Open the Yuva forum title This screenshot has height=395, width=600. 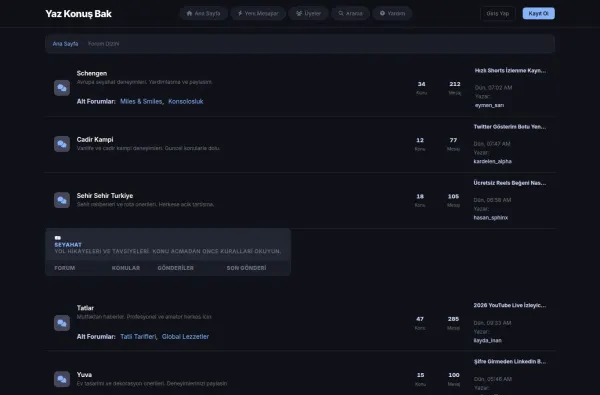click(x=84, y=375)
